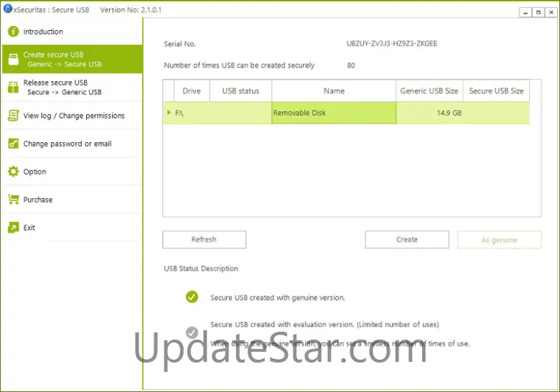This screenshot has height=392, width=560.
Task: Click the Purchase shopping cart icon
Action: click(13, 199)
